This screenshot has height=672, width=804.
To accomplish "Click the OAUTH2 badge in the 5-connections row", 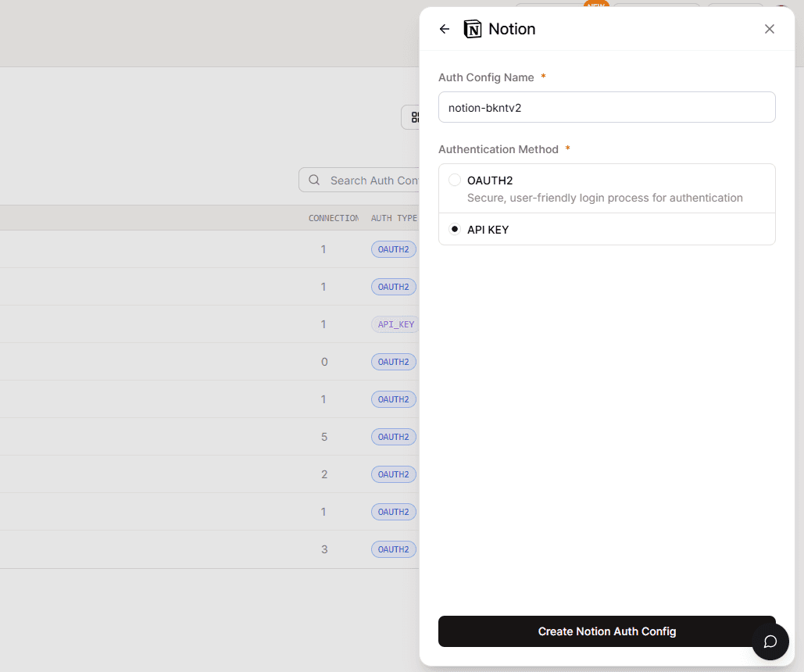I will pyautogui.click(x=393, y=437).
